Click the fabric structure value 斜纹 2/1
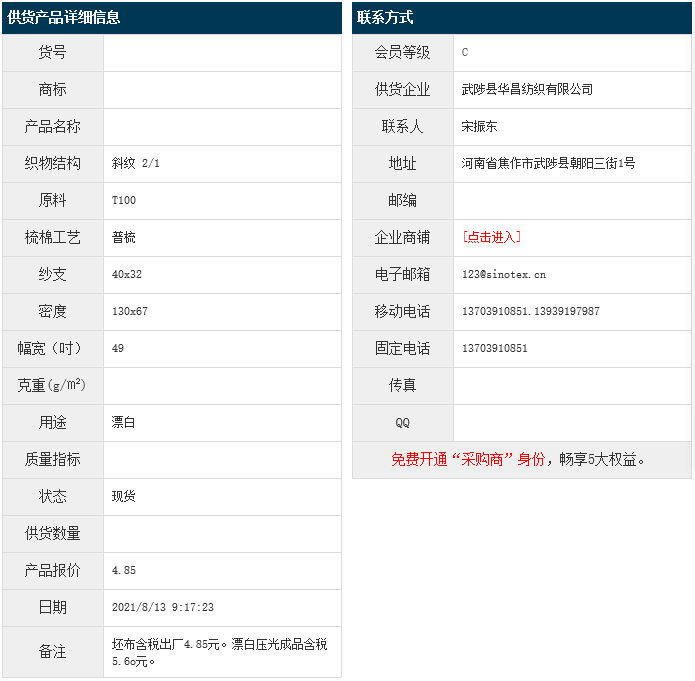 point(135,163)
